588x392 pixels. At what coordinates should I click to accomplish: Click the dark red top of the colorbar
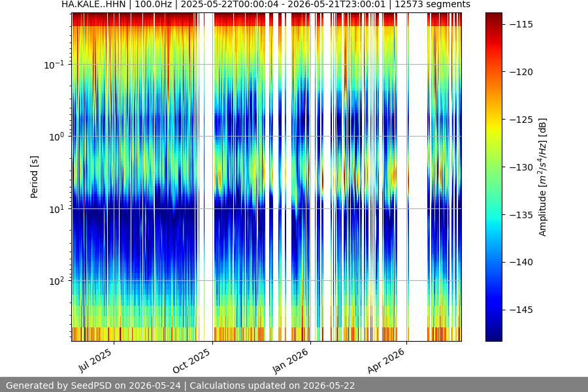coord(493,17)
